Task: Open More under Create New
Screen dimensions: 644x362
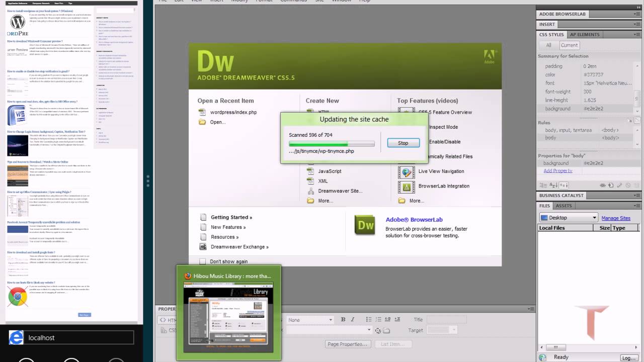Action: 326,201
